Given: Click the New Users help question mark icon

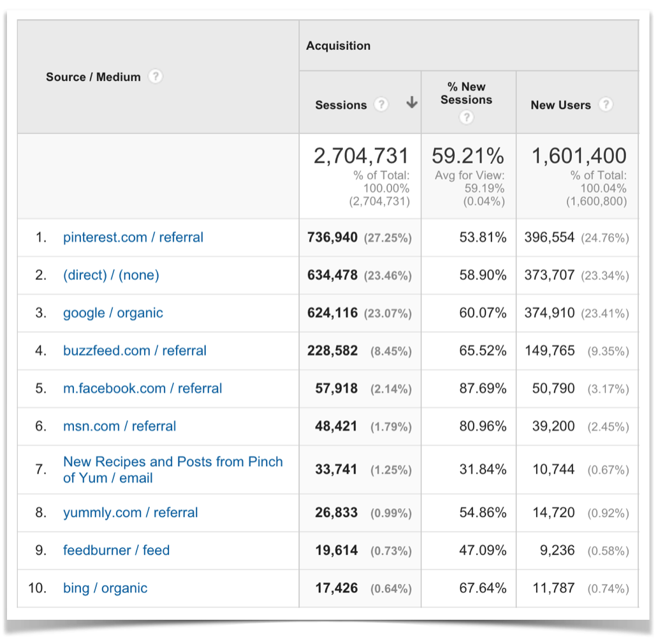Looking at the screenshot, I should pyautogui.click(x=606, y=105).
